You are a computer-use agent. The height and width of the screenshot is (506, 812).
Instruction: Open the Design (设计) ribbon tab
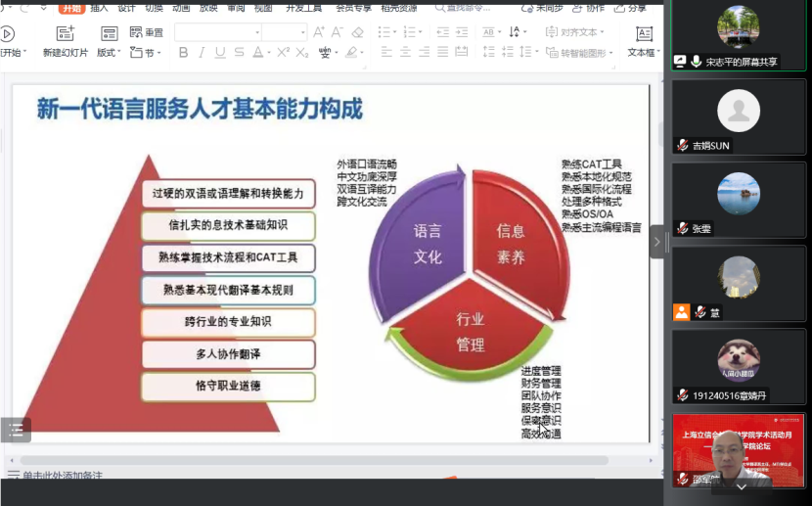pos(126,8)
